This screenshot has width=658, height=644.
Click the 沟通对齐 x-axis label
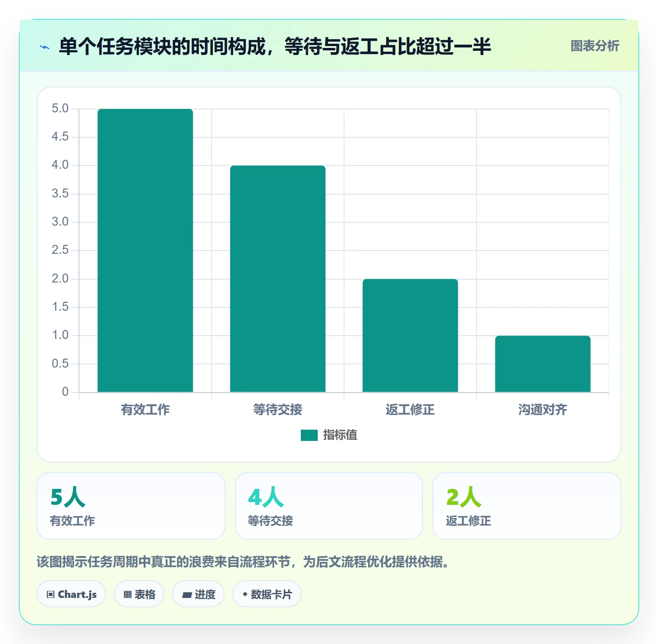pyautogui.click(x=543, y=410)
